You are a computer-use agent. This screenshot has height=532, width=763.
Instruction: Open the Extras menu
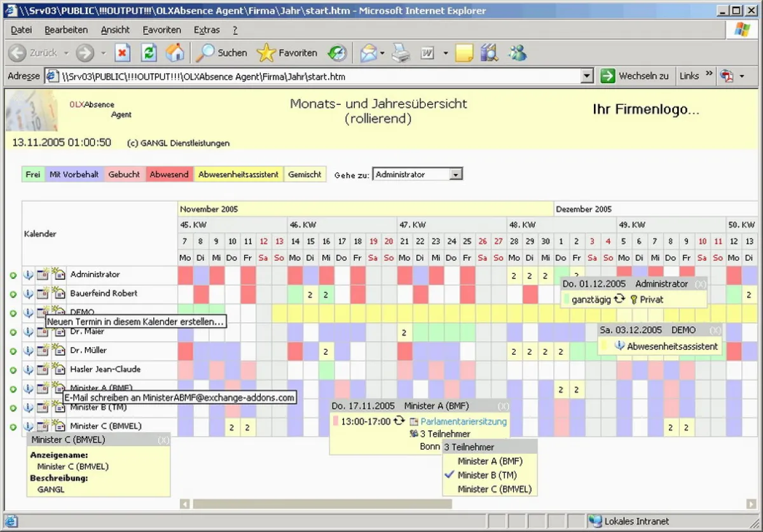pos(207,30)
